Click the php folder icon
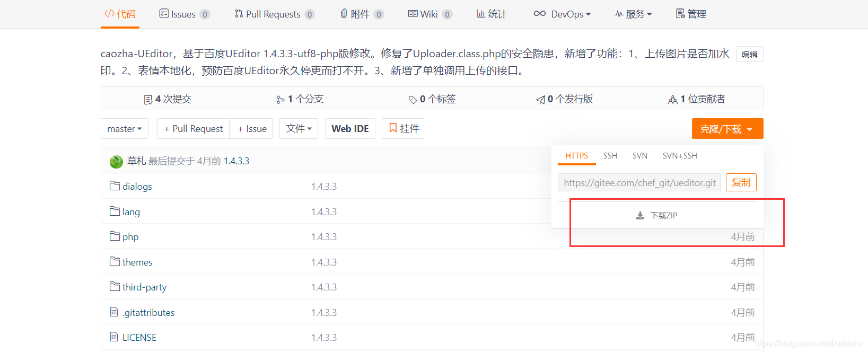Viewport: 868px width, 353px height. (x=115, y=236)
